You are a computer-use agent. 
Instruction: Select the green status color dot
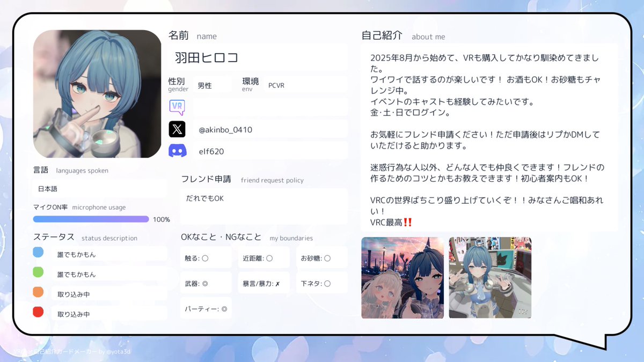38,272
